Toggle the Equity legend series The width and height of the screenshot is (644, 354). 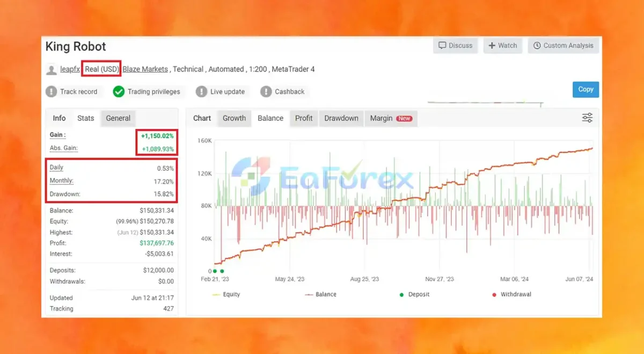[x=226, y=294]
